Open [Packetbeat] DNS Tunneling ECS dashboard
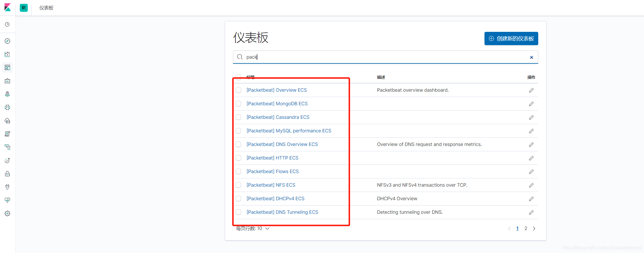Viewport: 644px width, 253px height. point(282,212)
